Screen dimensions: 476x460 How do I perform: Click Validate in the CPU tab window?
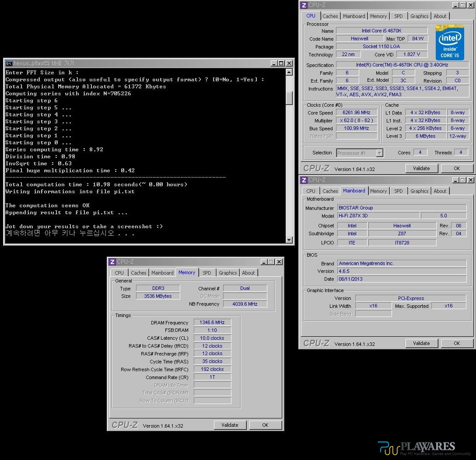coord(421,168)
